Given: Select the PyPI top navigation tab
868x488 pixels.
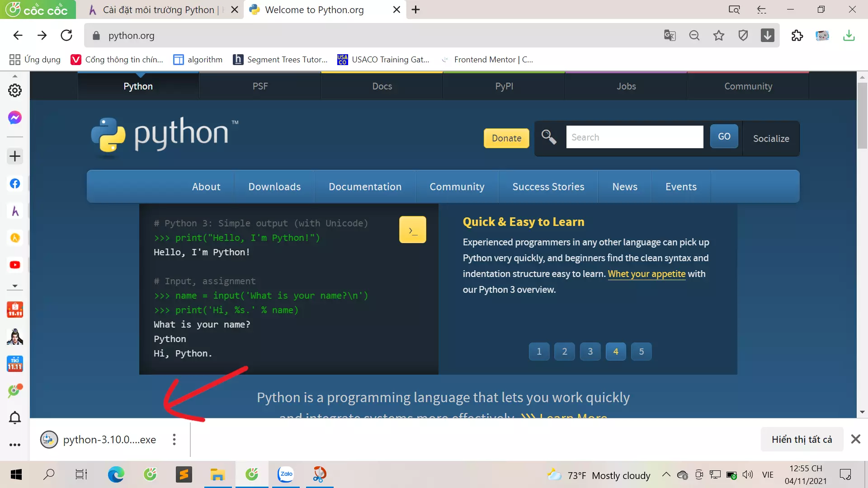Looking at the screenshot, I should click(x=504, y=86).
